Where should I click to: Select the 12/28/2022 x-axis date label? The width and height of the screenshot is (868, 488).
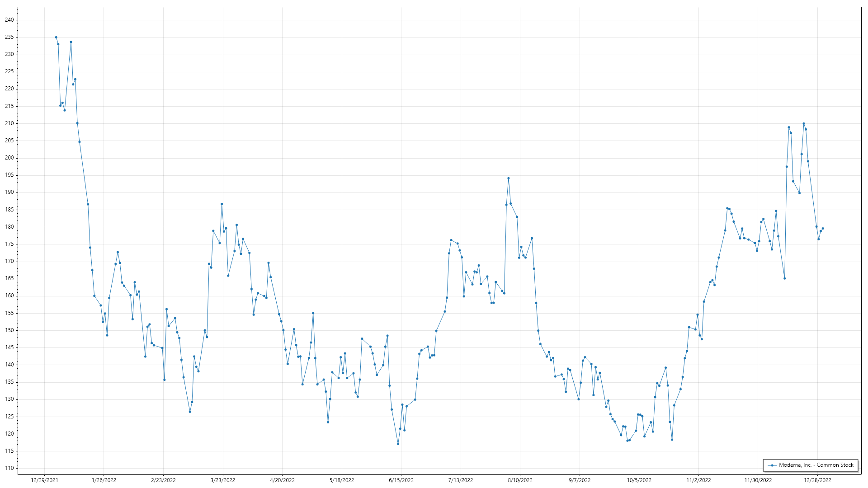[817, 480]
